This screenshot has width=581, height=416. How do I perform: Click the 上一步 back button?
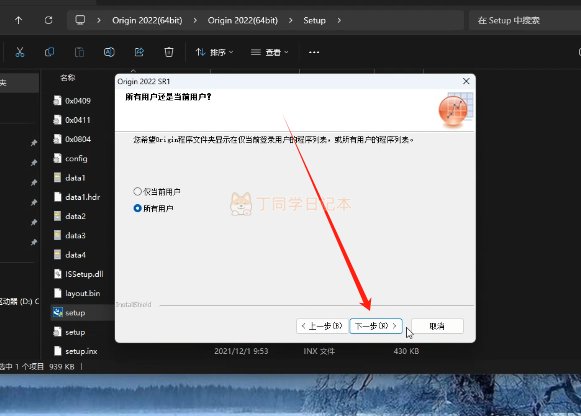(322, 326)
